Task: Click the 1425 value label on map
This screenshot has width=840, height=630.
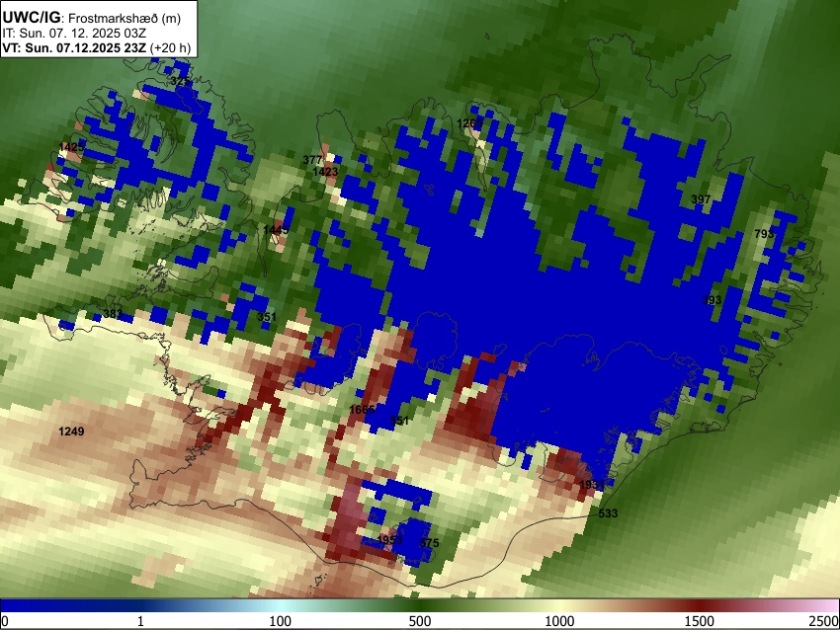Action: [x=71, y=147]
